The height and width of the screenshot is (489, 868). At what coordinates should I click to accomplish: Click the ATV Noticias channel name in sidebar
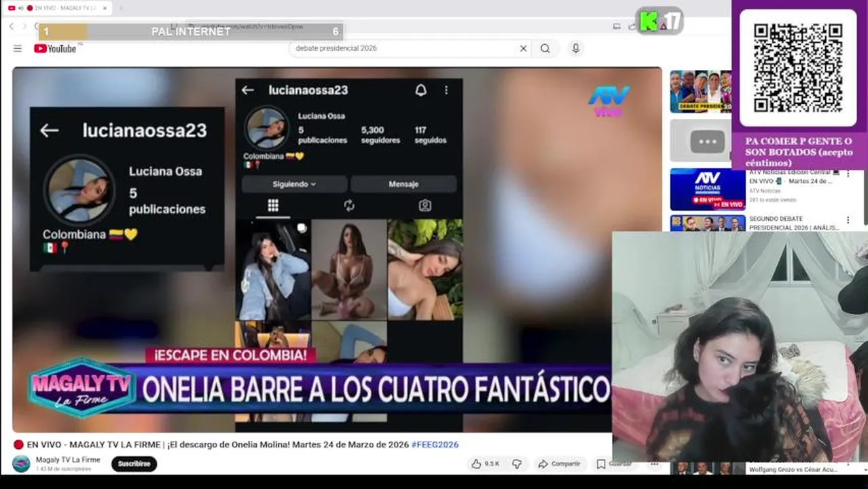[765, 191]
